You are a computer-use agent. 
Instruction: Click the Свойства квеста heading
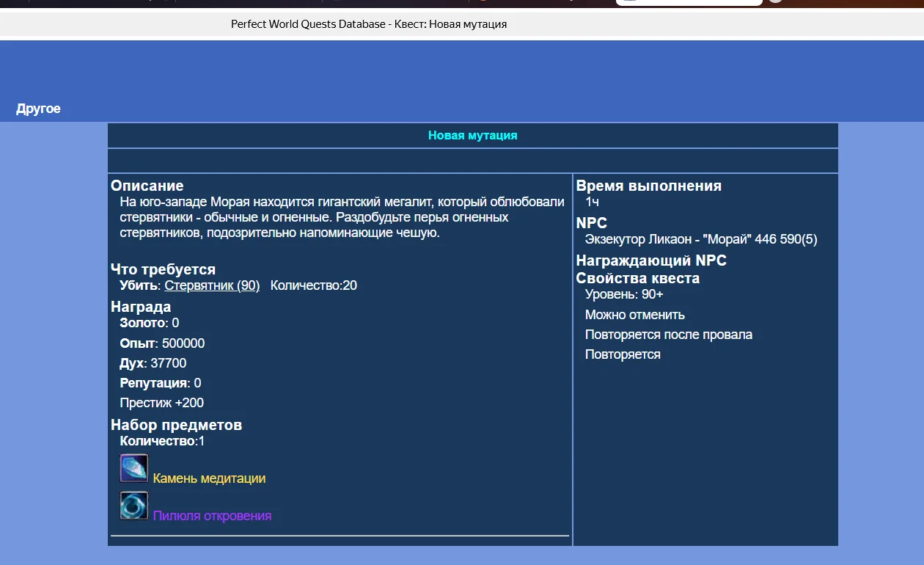(x=637, y=278)
